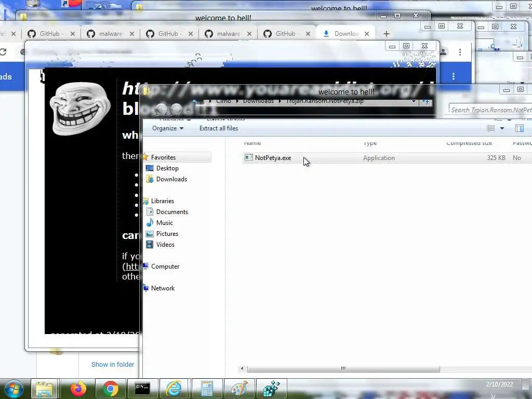The image size is (532, 399).
Task: Click the Pictures library icon
Action: pos(150,233)
